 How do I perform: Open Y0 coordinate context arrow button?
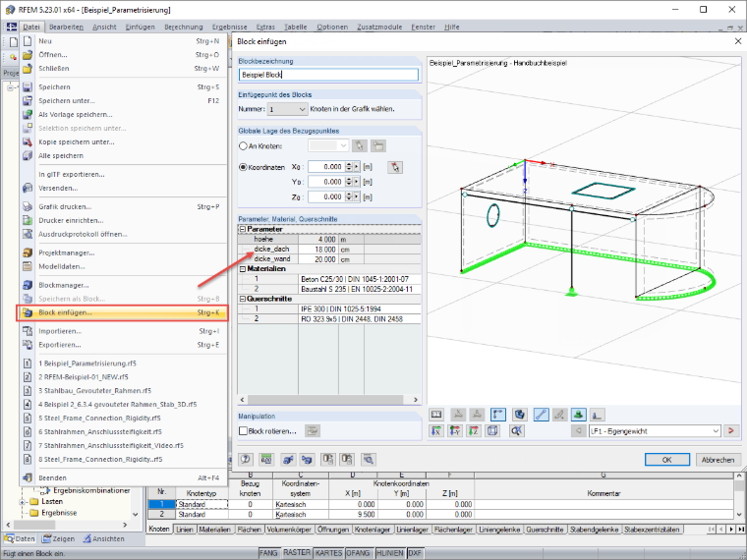(x=357, y=182)
